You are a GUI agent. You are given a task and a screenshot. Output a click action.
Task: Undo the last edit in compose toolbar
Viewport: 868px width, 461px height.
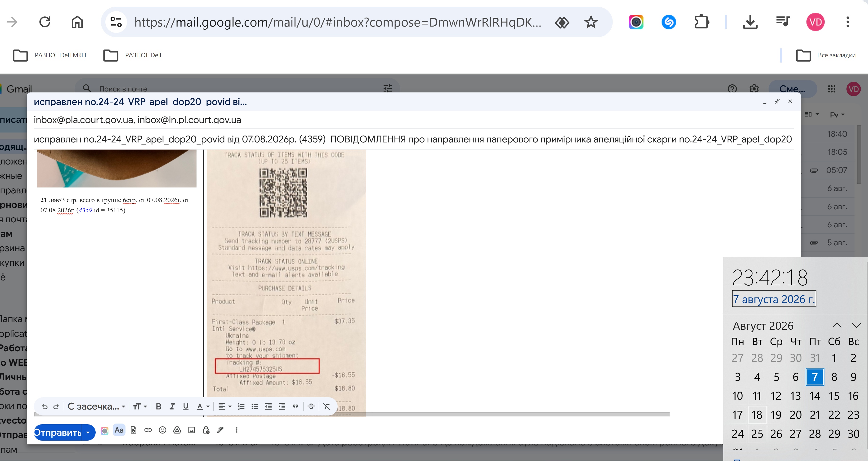click(45, 407)
